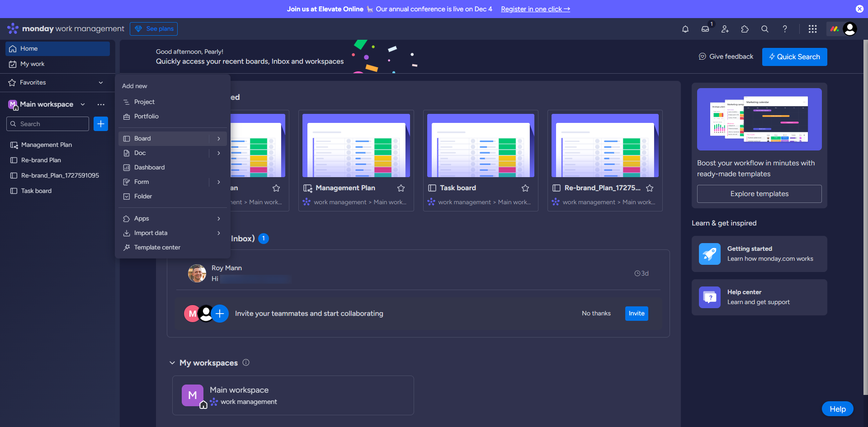The image size is (868, 427).
Task: Star the Management Plan board card
Action: (x=401, y=188)
